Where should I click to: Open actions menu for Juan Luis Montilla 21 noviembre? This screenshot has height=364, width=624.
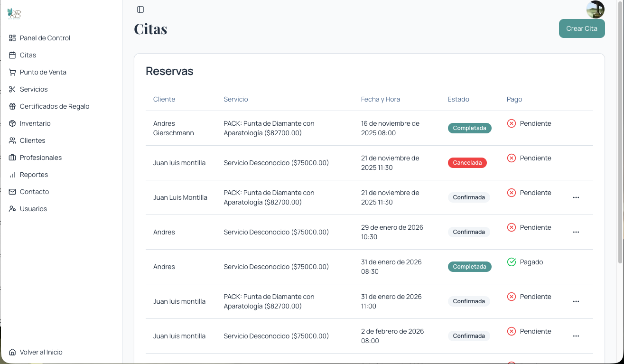[x=576, y=197]
